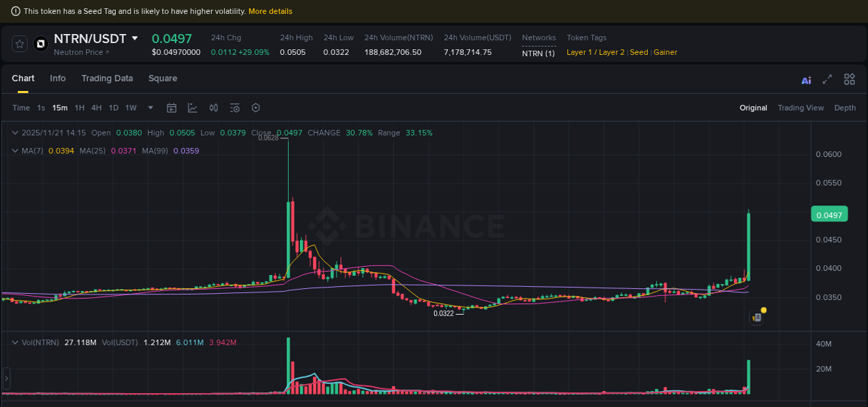Click the hexagon chart settings icon

coord(256,108)
